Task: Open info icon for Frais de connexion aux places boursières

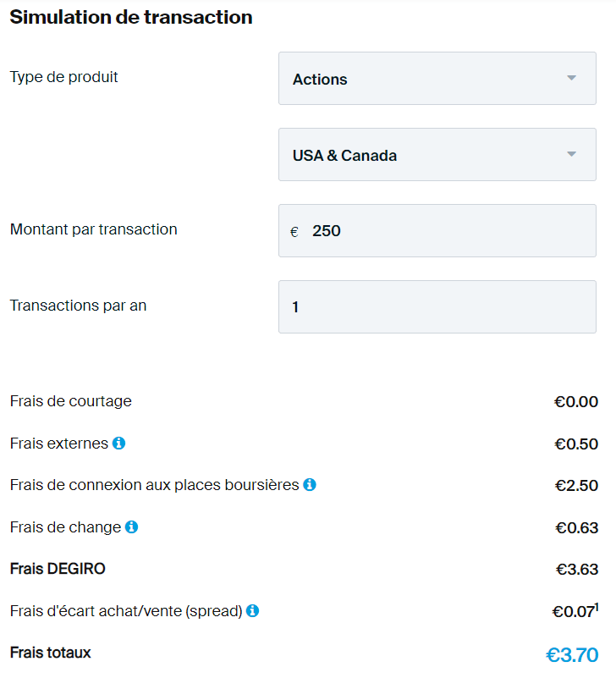Action: coord(310,485)
